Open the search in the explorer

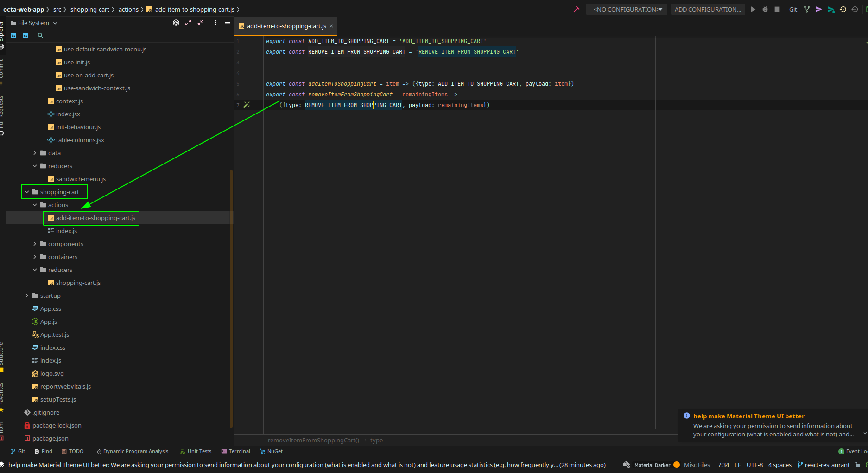point(40,36)
